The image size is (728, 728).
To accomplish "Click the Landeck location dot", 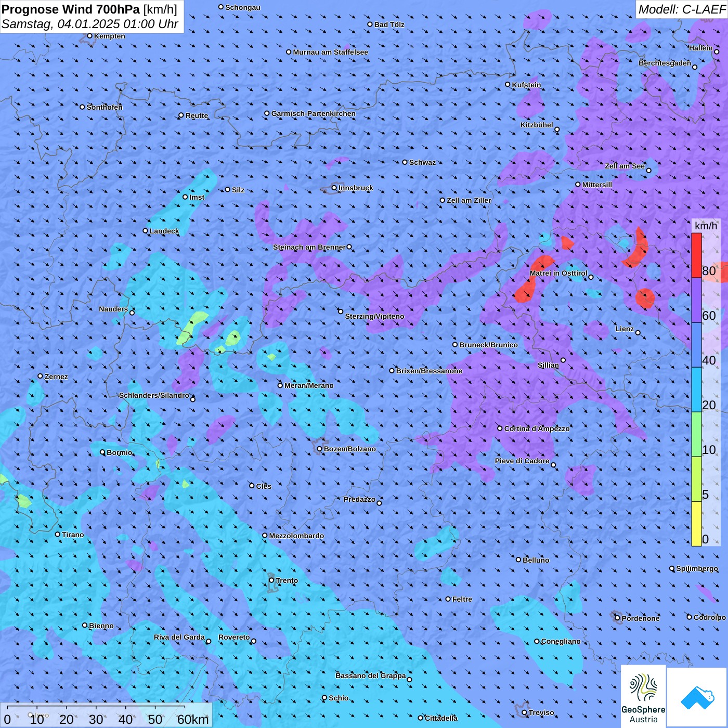I will click(x=146, y=231).
